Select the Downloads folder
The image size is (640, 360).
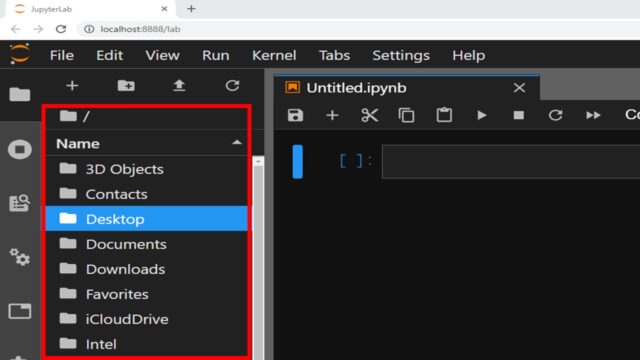pos(147,269)
